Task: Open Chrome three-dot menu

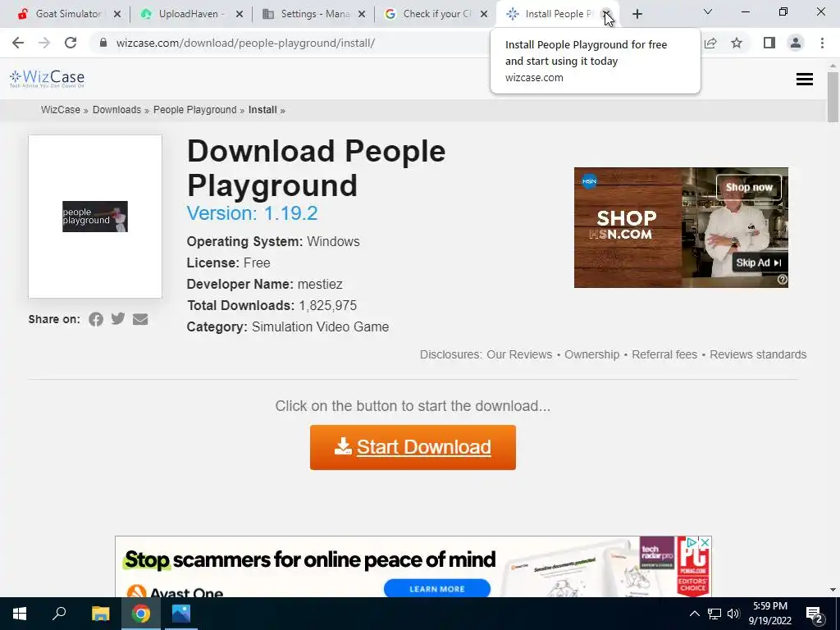Action: point(822,43)
